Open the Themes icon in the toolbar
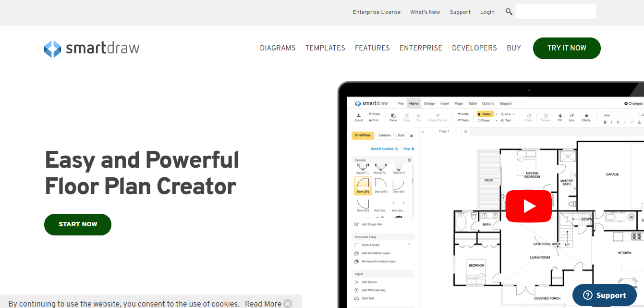644x308 pixels. click(x=546, y=117)
